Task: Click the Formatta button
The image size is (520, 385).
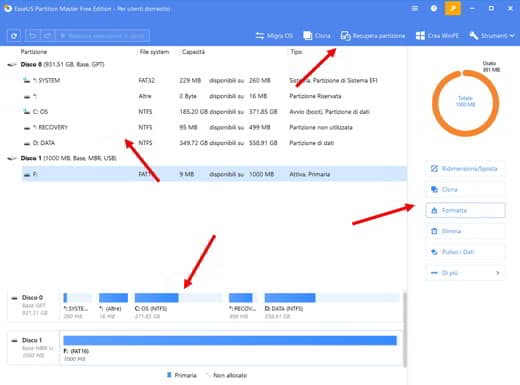Action: [x=465, y=210]
